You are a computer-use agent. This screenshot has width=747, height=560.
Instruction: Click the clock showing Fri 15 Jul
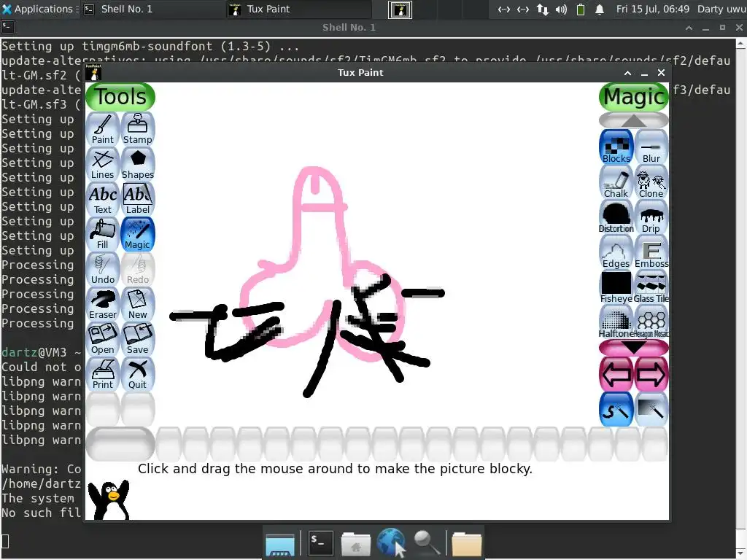(x=652, y=9)
